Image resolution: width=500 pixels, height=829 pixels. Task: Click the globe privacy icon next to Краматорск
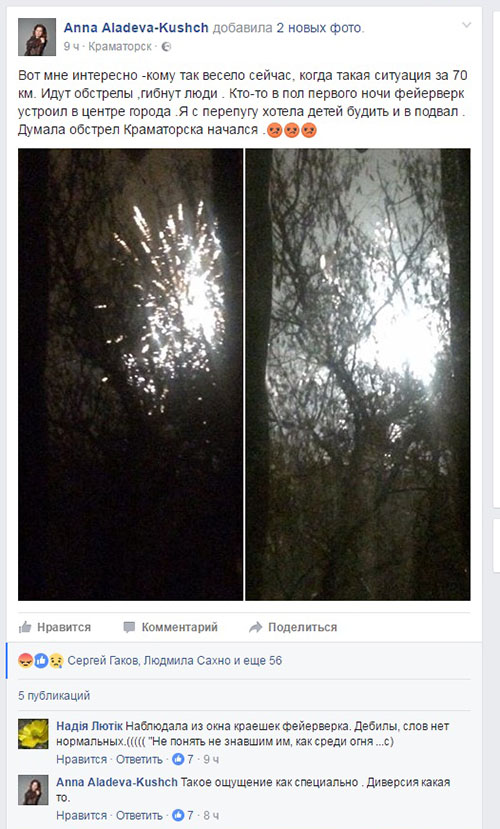166,47
